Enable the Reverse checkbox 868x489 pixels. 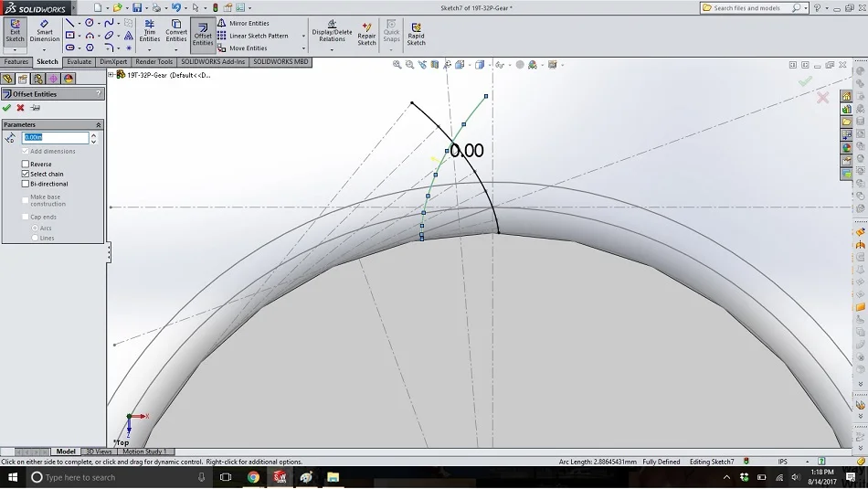[26, 164]
